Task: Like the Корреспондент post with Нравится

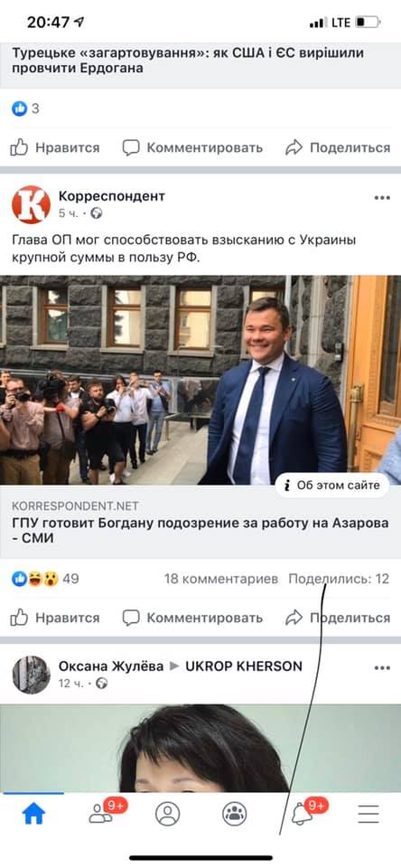Action: tap(55, 618)
